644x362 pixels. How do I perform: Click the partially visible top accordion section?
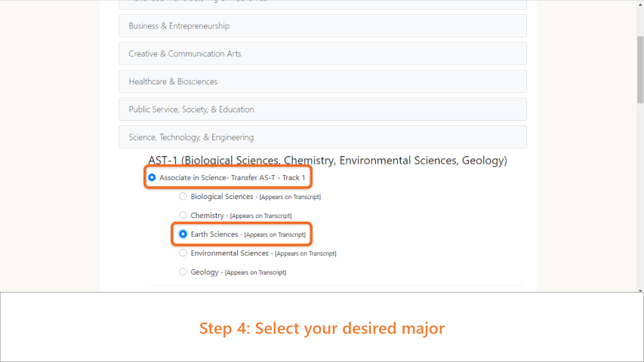point(322,5)
